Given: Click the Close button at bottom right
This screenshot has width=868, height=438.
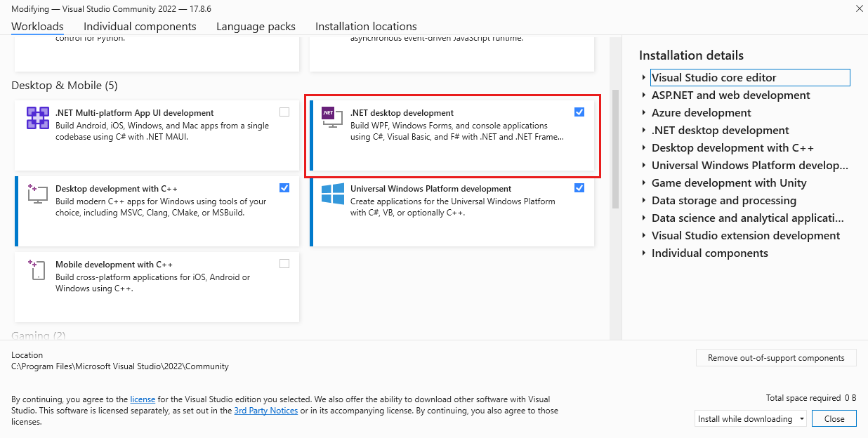Looking at the screenshot, I should tap(834, 418).
